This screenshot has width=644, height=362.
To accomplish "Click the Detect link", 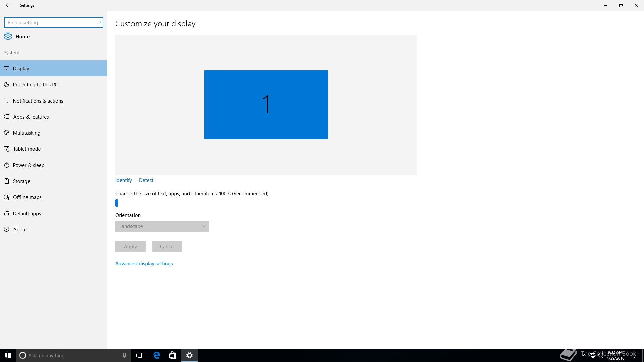I will (146, 180).
